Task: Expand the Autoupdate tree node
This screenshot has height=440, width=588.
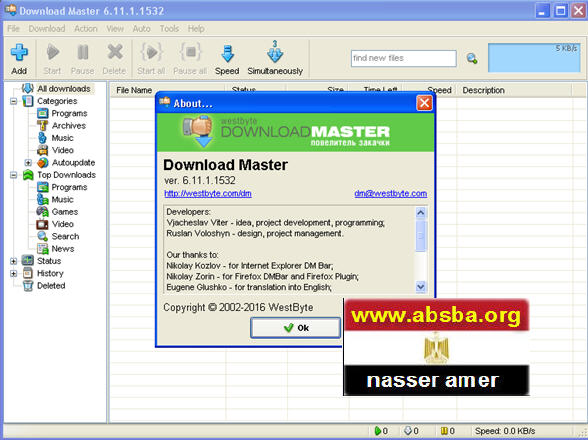Action: (x=28, y=163)
